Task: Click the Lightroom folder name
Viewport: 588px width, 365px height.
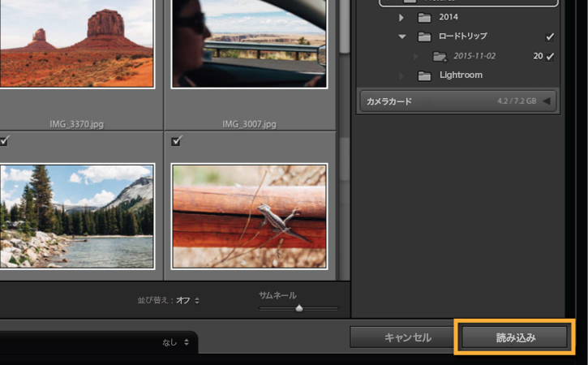Action: (x=461, y=75)
